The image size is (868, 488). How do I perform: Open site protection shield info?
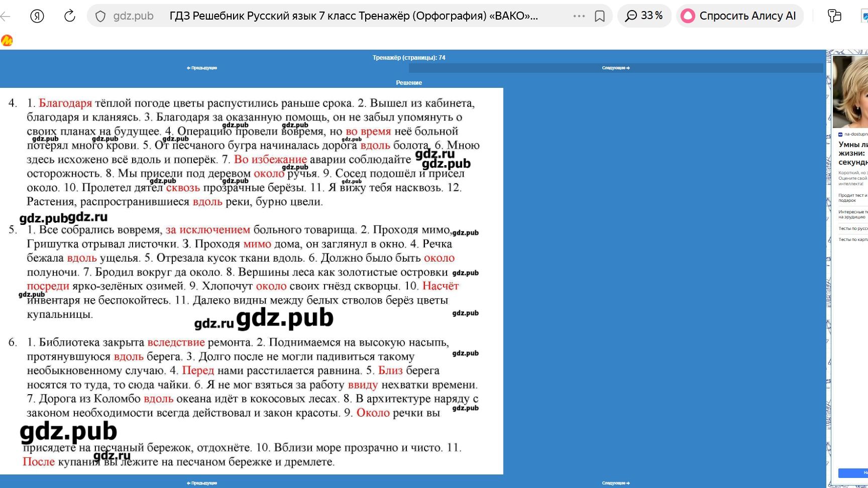(100, 16)
